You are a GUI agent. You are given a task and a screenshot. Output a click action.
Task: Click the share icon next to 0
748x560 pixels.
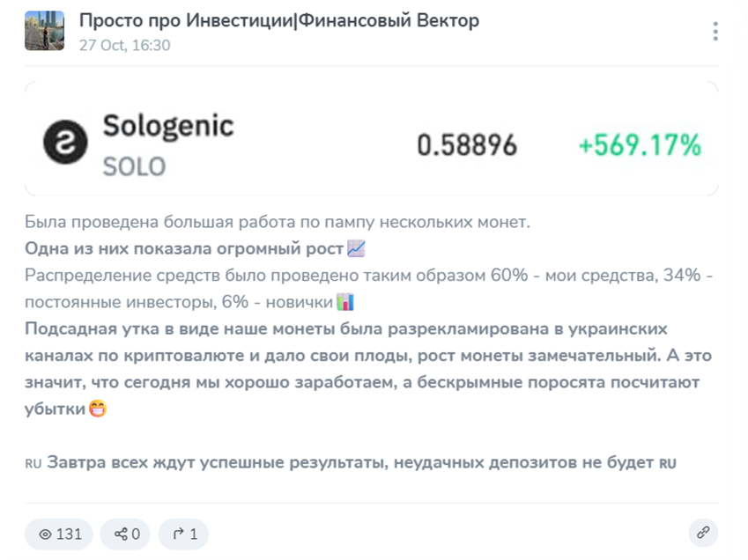[123, 534]
